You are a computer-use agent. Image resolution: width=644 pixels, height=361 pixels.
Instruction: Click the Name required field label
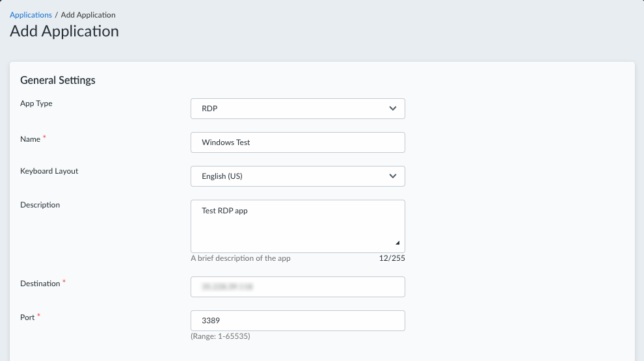coord(31,139)
